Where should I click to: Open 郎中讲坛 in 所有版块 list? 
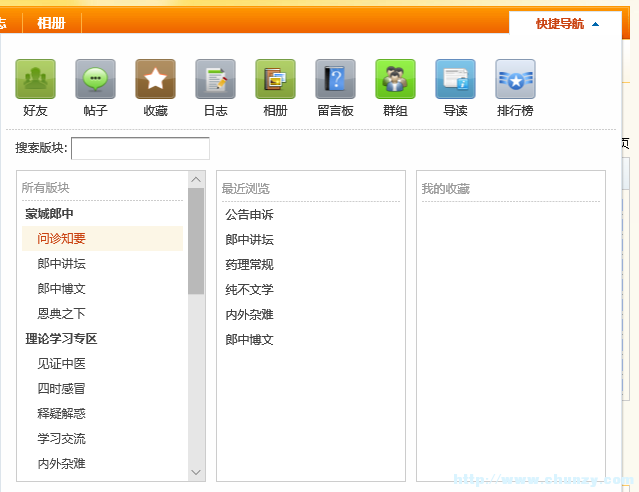(62, 264)
